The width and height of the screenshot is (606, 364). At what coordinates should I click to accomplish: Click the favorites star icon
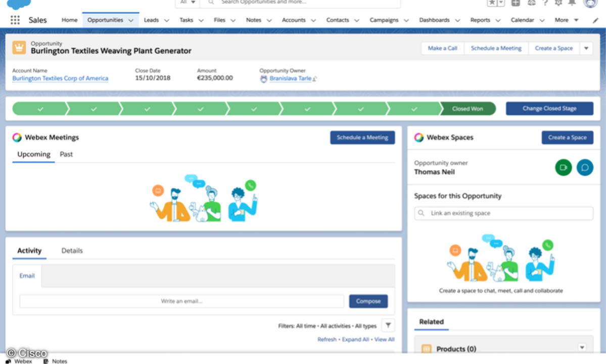(492, 3)
